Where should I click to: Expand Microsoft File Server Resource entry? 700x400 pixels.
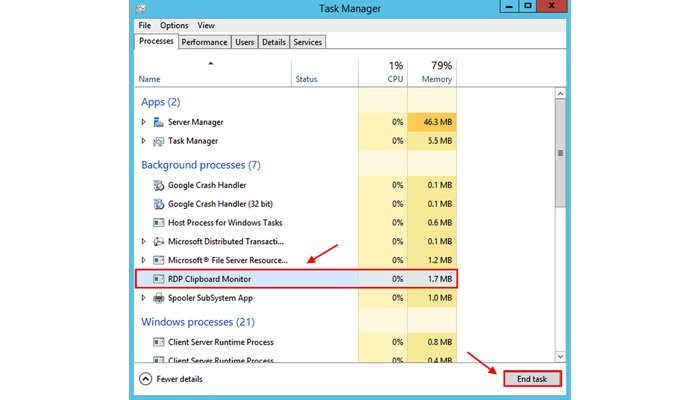coord(143,260)
